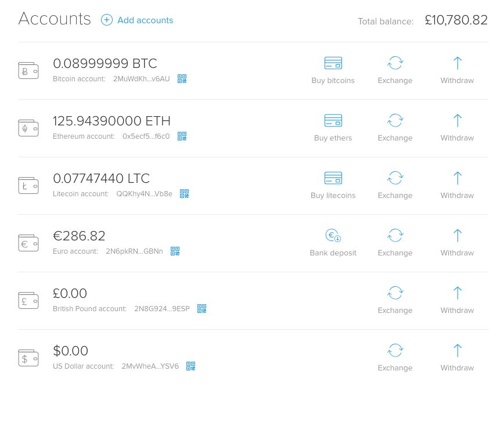
Task: Click the Bank deposit label
Action: pos(333,253)
